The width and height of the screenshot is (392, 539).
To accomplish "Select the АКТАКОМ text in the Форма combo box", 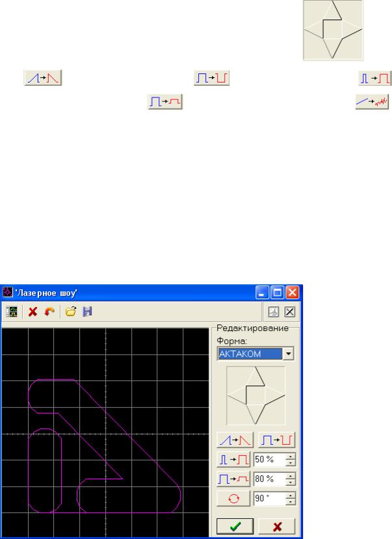I will 240,354.
